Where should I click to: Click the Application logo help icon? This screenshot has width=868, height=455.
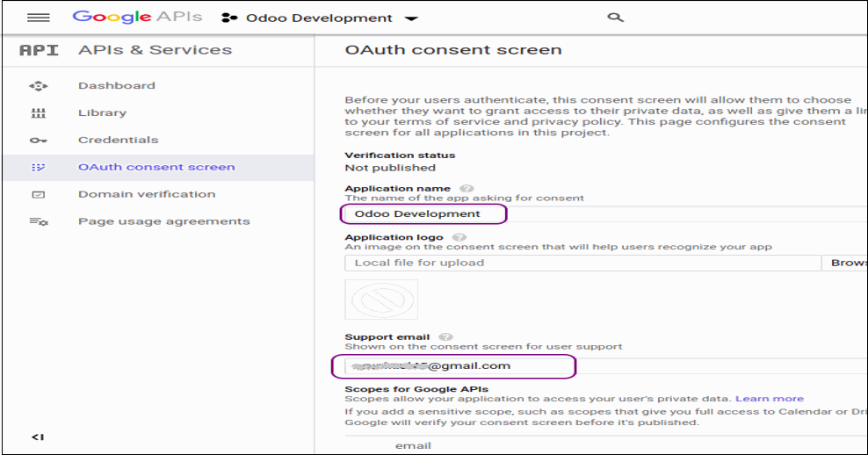click(459, 237)
